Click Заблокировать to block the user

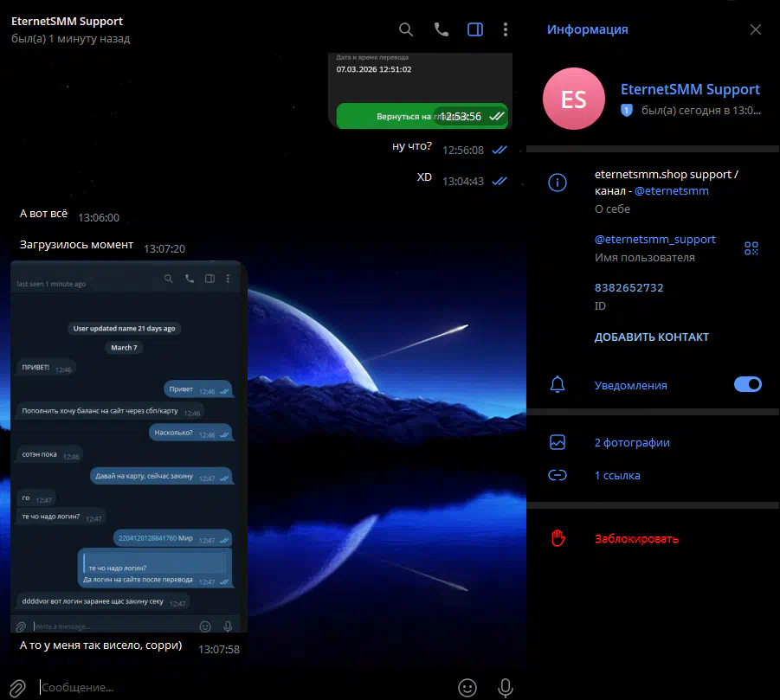pos(636,538)
